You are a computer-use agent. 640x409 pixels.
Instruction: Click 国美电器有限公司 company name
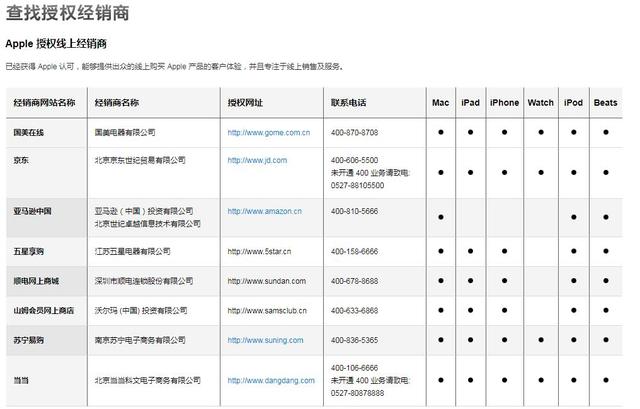click(125, 133)
